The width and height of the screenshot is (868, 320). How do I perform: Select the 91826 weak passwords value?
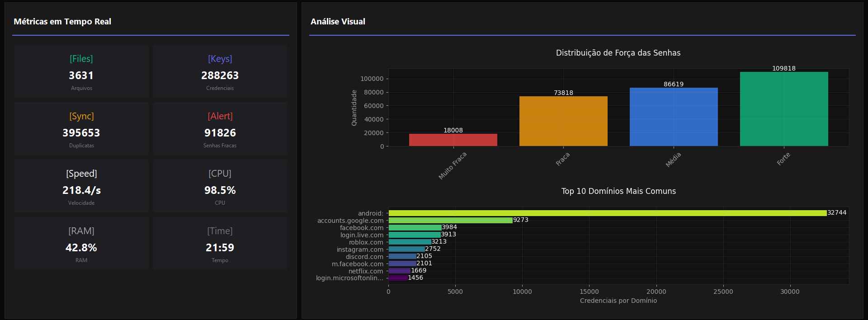coord(220,133)
